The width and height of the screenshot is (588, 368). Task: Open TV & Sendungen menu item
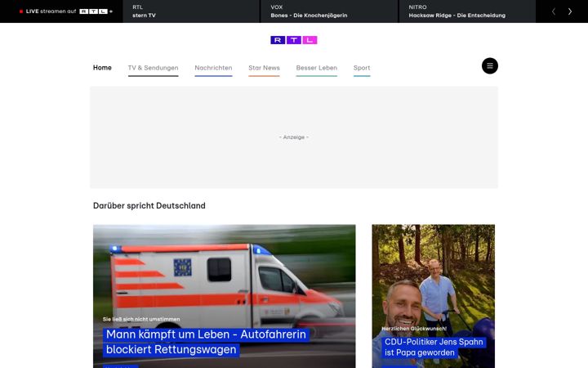(x=153, y=68)
